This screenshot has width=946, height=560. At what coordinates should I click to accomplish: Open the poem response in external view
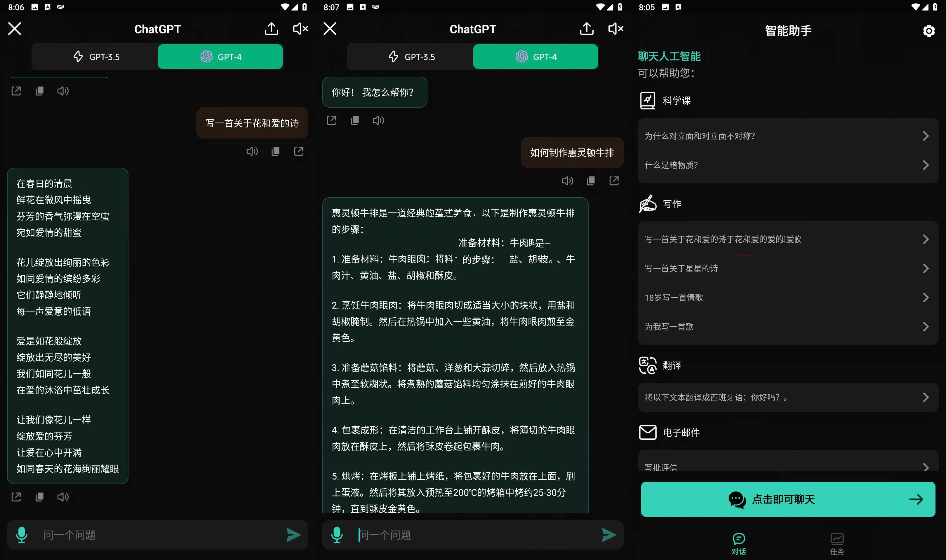click(16, 497)
